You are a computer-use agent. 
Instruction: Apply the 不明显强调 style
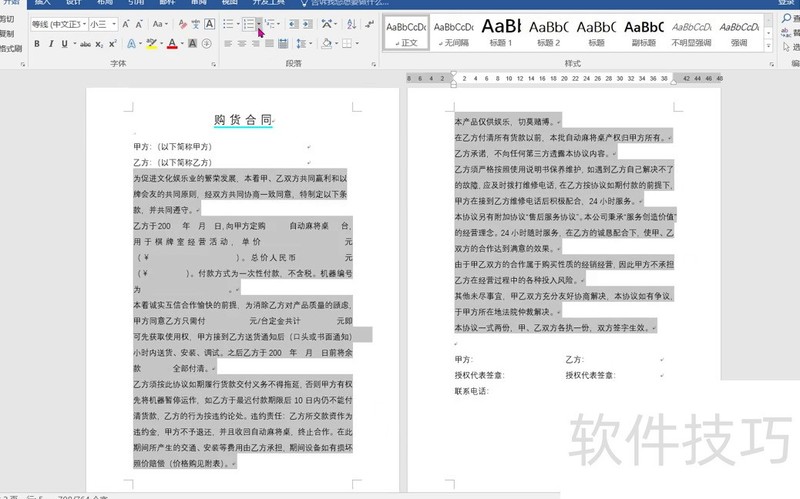(x=691, y=33)
